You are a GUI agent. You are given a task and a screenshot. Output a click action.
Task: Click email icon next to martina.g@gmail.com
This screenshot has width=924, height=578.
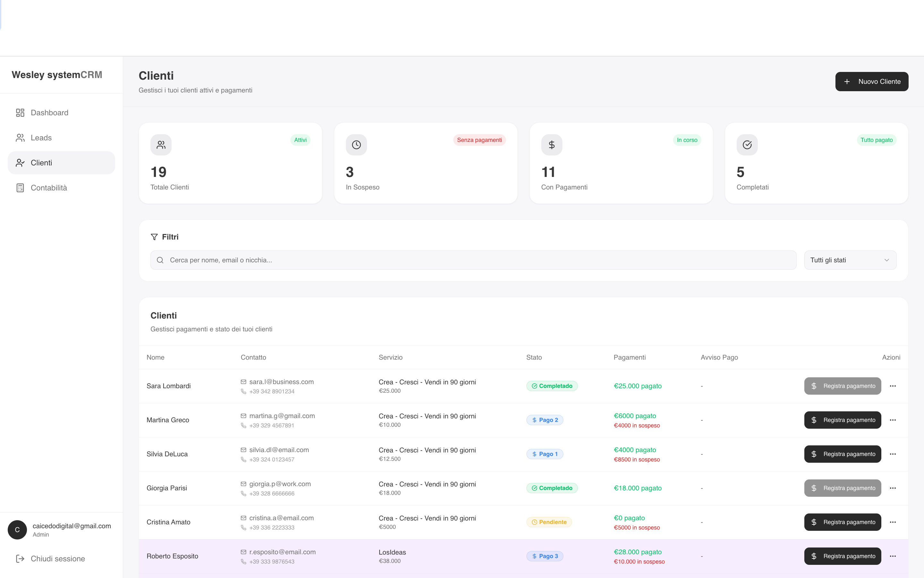click(x=243, y=416)
